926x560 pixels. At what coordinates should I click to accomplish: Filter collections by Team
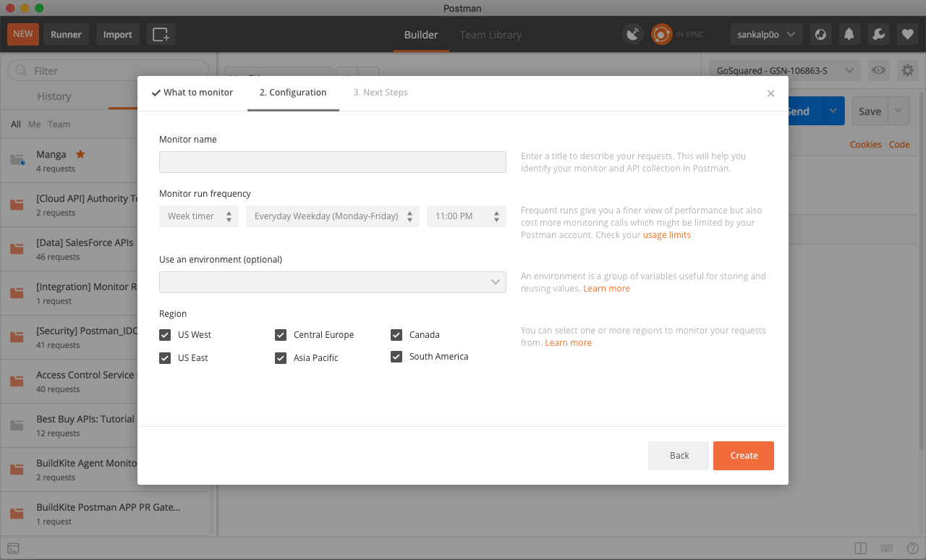(x=59, y=124)
